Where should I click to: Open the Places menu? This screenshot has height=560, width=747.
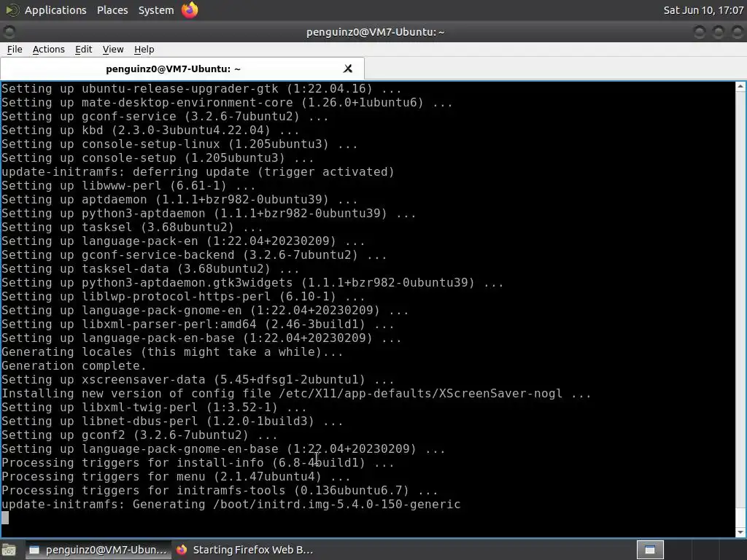click(112, 10)
